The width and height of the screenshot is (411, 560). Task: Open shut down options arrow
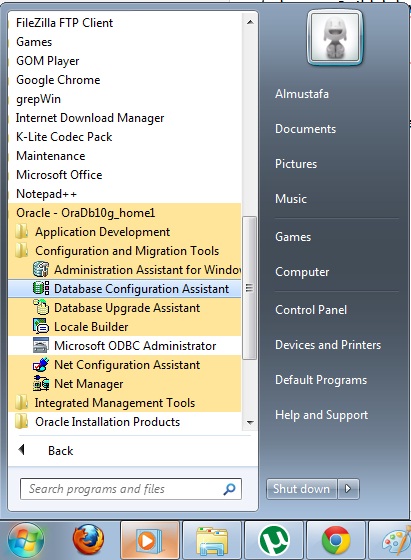(x=348, y=488)
